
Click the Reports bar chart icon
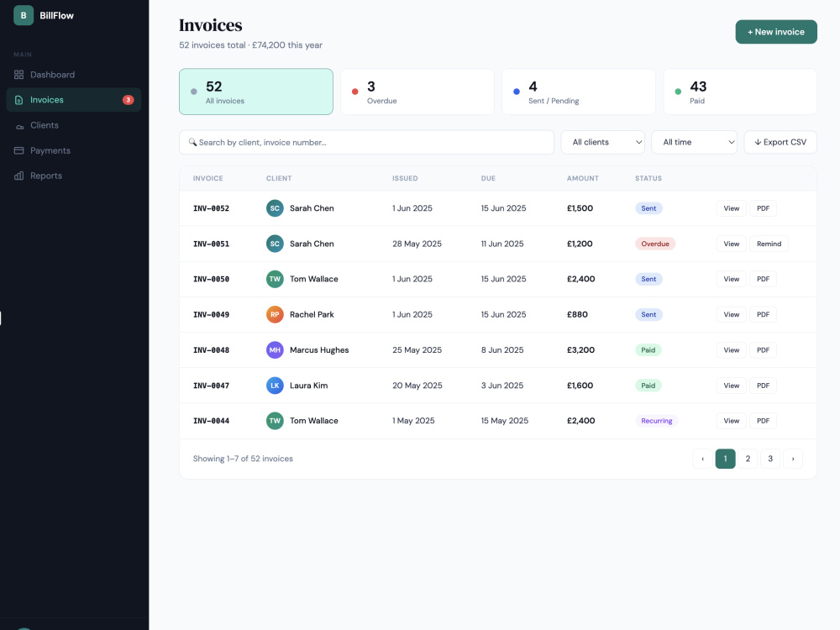coord(18,176)
